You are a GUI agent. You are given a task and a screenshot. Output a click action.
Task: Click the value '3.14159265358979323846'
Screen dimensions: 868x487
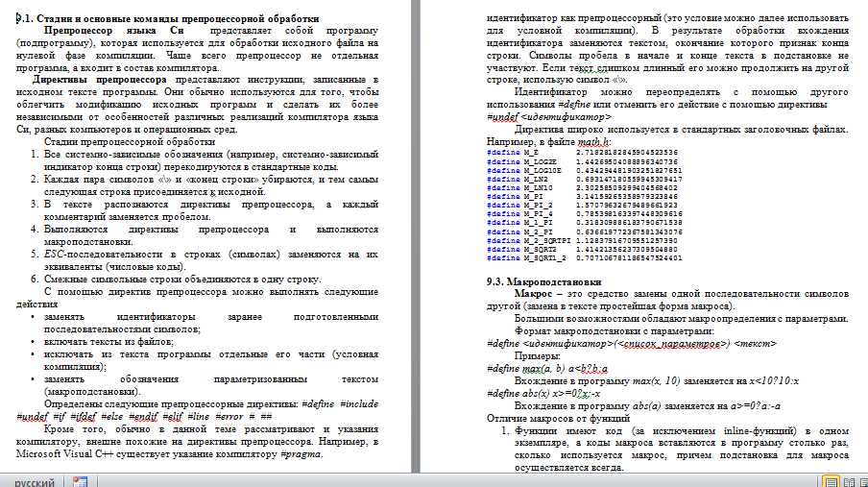[627, 197]
